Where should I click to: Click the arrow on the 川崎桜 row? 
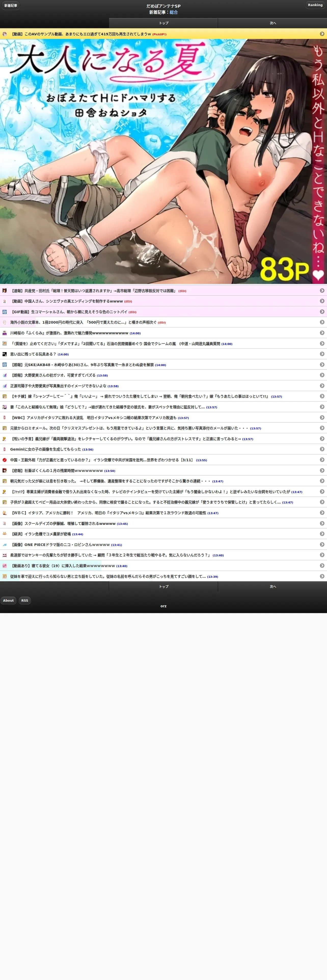click(322, 333)
